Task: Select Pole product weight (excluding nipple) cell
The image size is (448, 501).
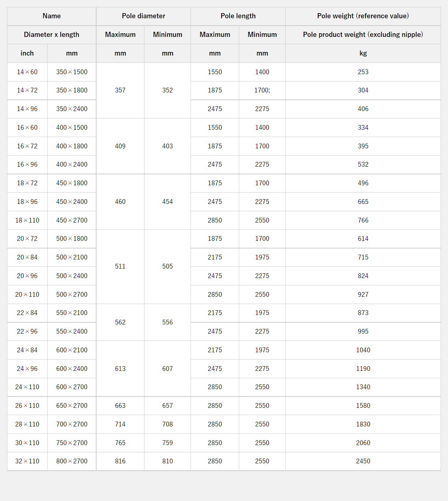Action: click(x=363, y=35)
